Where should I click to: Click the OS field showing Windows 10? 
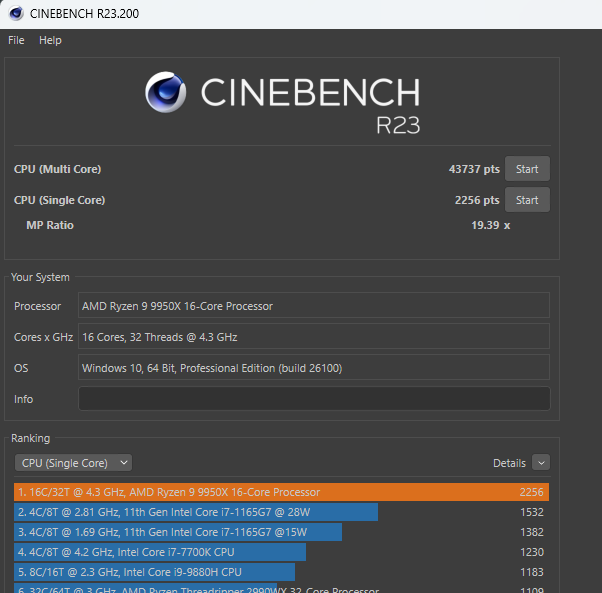click(314, 368)
